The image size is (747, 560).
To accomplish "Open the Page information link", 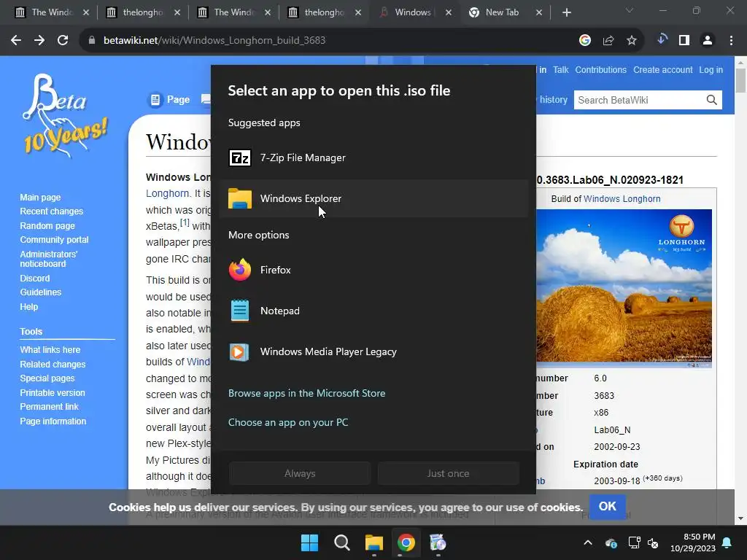I will point(53,421).
